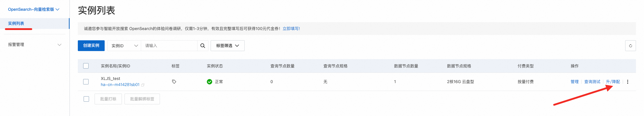
Task: Copy instance ID ha-cn-m414281sb01
Action: [x=143, y=85]
